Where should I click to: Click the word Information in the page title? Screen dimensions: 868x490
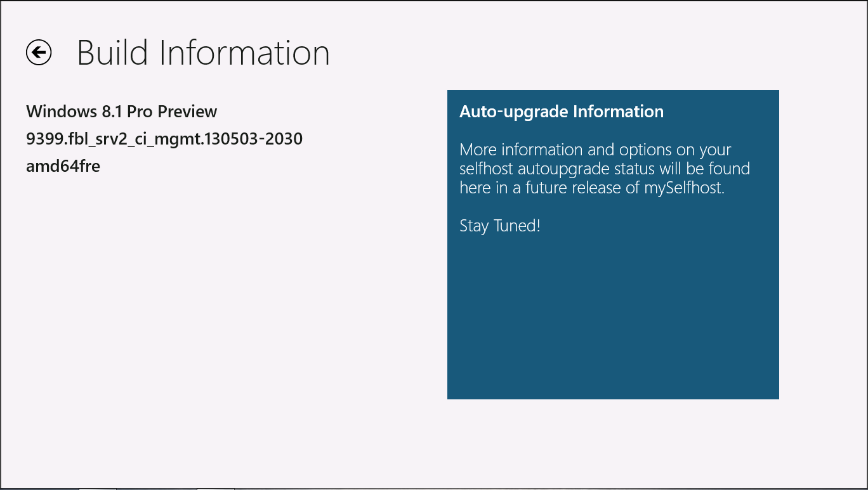point(244,53)
